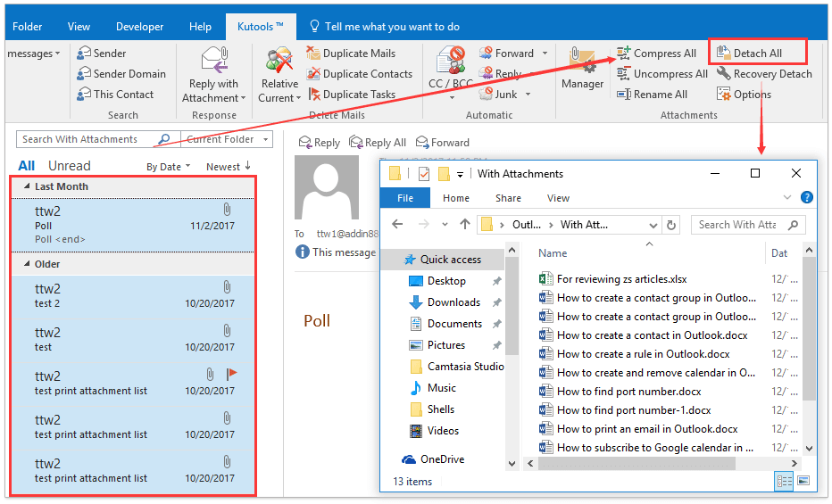Toggle Newest sort order arrow
The width and height of the screenshot is (832, 504).
(x=247, y=166)
